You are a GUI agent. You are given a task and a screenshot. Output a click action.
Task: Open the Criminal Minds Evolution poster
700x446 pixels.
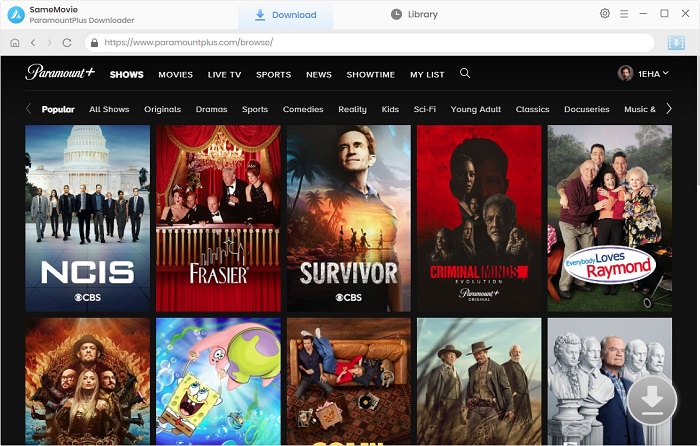pos(479,218)
